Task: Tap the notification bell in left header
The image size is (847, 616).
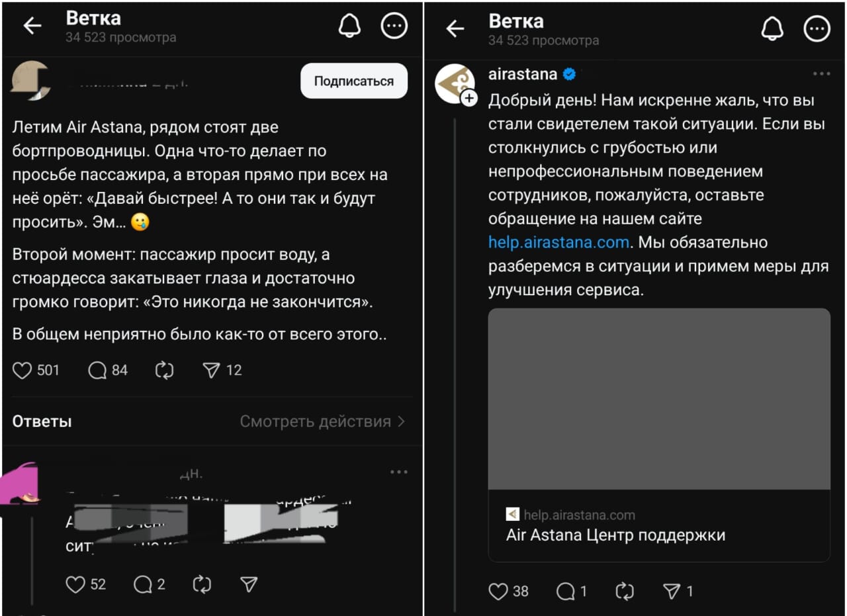Action: pos(349,26)
